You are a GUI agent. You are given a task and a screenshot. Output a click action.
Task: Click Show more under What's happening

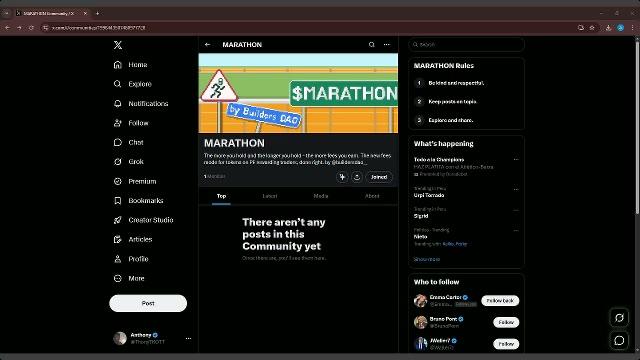[x=427, y=259]
